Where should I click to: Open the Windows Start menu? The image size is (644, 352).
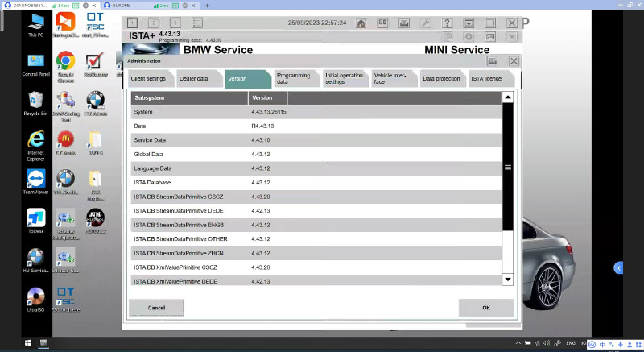8,344
